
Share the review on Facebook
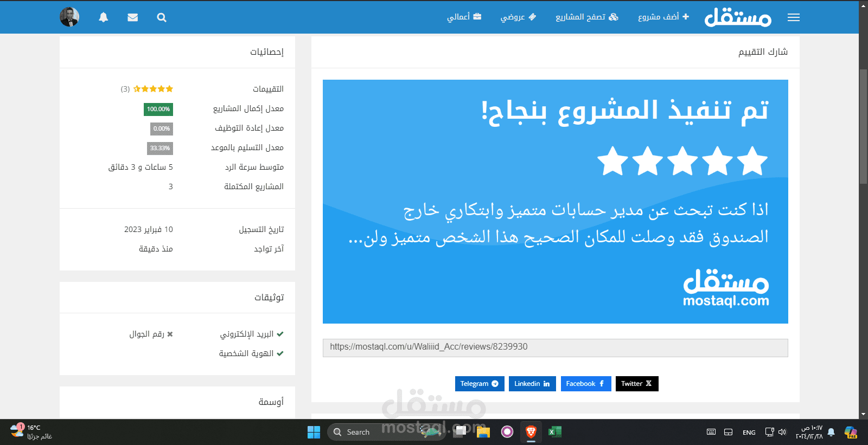coord(586,384)
